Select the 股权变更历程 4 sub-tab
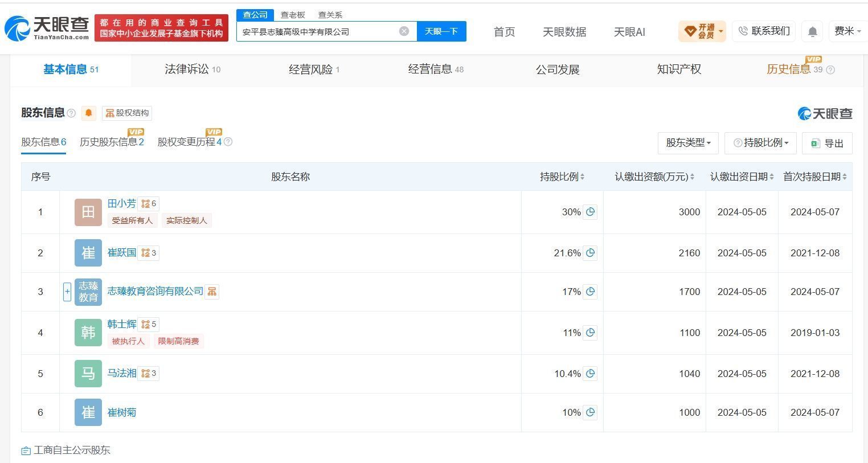This screenshot has width=868, height=463. click(190, 142)
